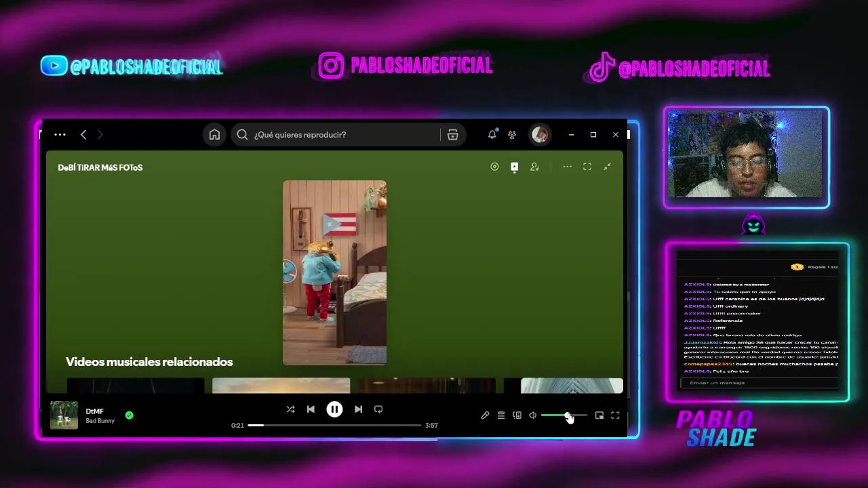Image resolution: width=868 pixels, height=488 pixels.
Task: Click the now-playing album cover thumbnail
Action: tap(64, 415)
